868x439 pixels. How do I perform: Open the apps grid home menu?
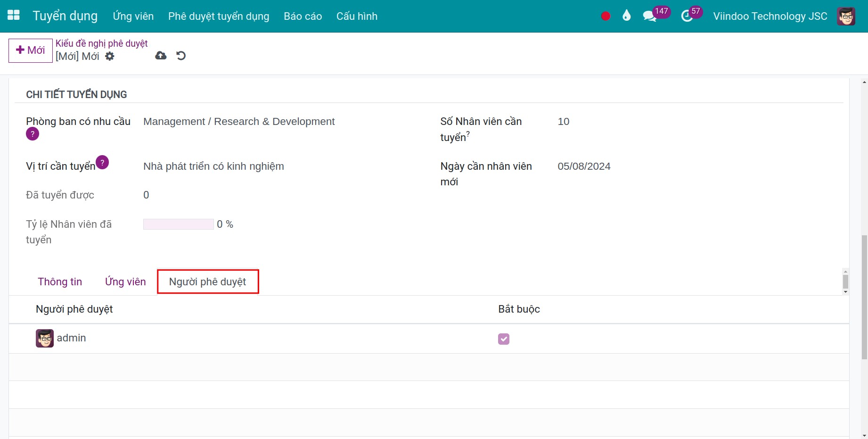point(14,16)
